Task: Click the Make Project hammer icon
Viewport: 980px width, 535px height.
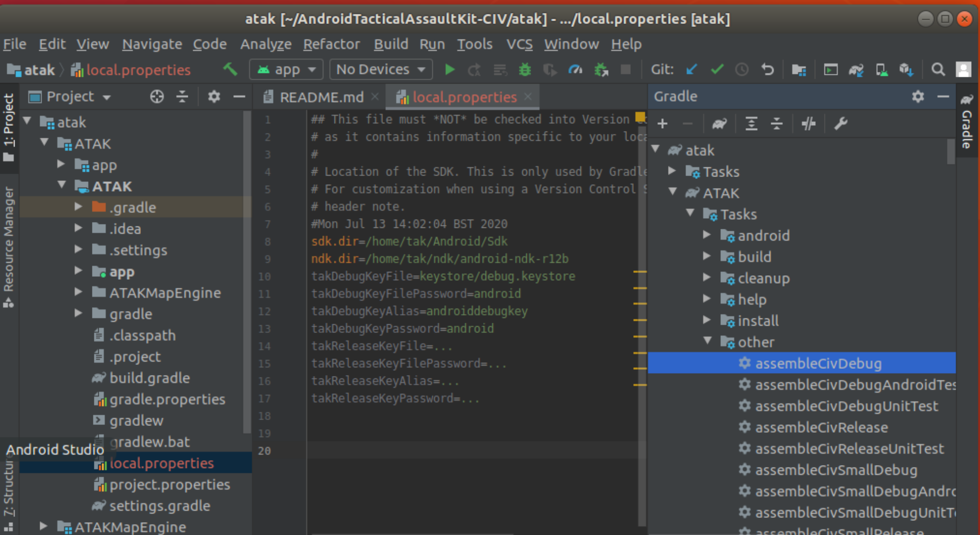Action: (230, 69)
